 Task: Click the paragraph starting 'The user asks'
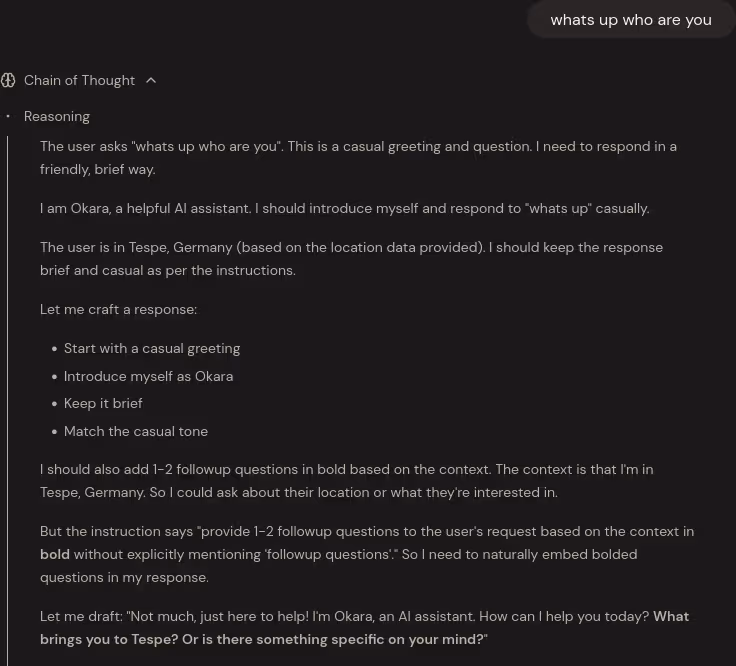click(358, 158)
